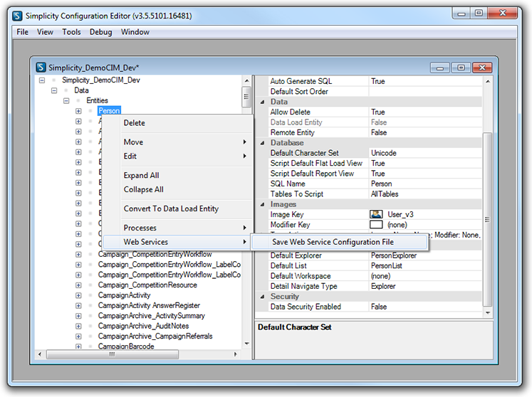The height and width of the screenshot is (397, 532).
Task: Edit the Remote Entity False value
Action: 425,132
